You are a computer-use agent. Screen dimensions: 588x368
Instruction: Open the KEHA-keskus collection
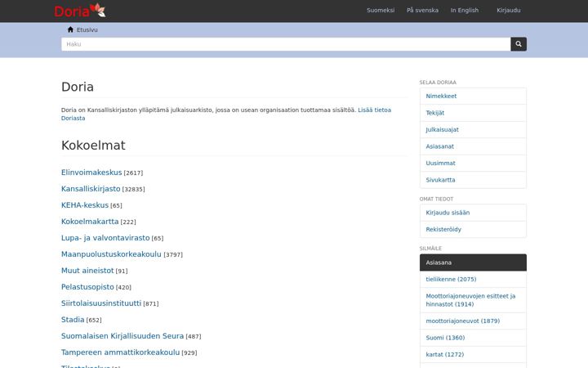coord(85,205)
